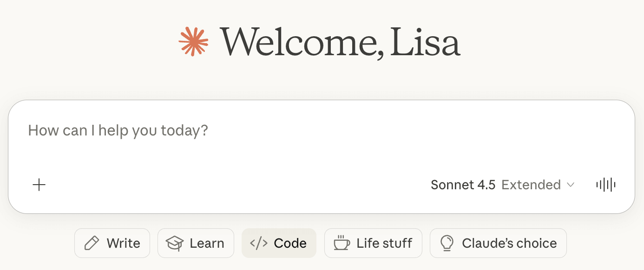This screenshot has width=644, height=270.
Task: Click the lightbulb icon on Claude's choice
Action: (x=447, y=243)
